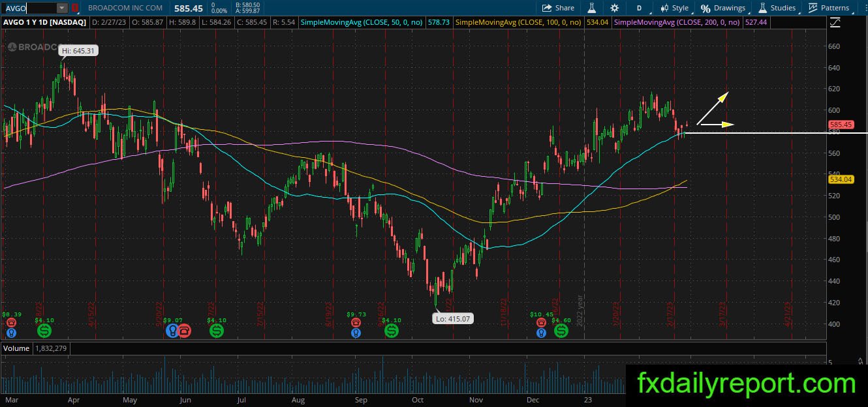
Task: Click the 578.73 moving average value
Action: [439, 22]
